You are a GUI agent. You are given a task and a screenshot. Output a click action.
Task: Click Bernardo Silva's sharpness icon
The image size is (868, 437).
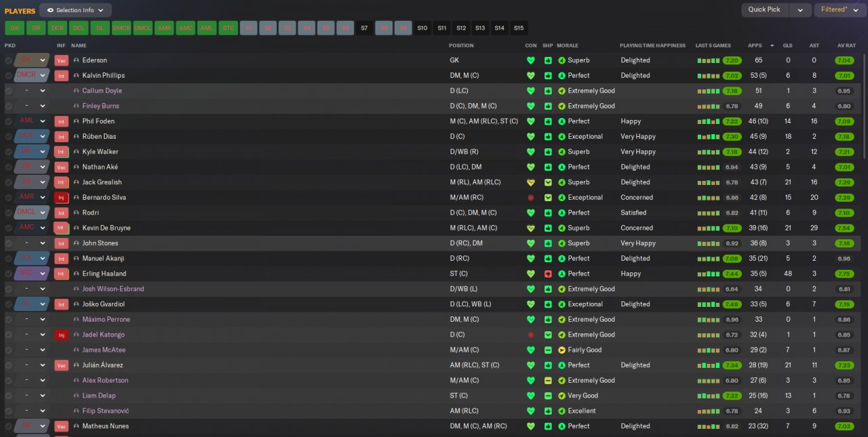tap(548, 198)
